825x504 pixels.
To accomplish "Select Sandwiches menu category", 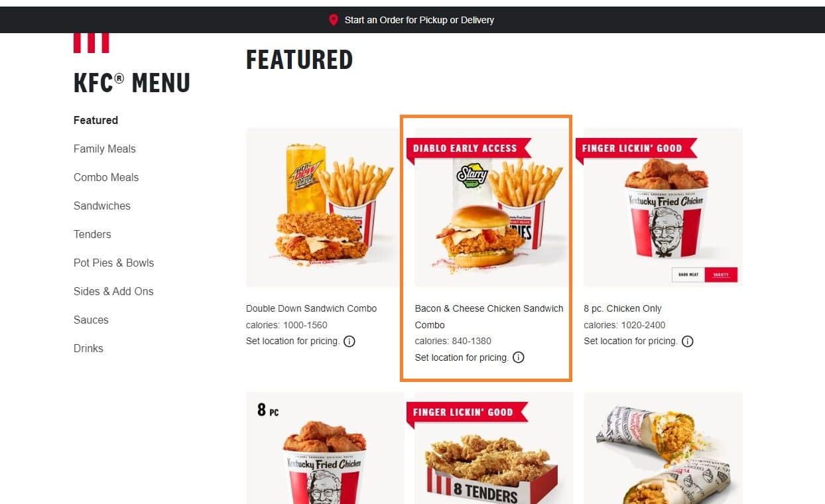I will pos(102,206).
